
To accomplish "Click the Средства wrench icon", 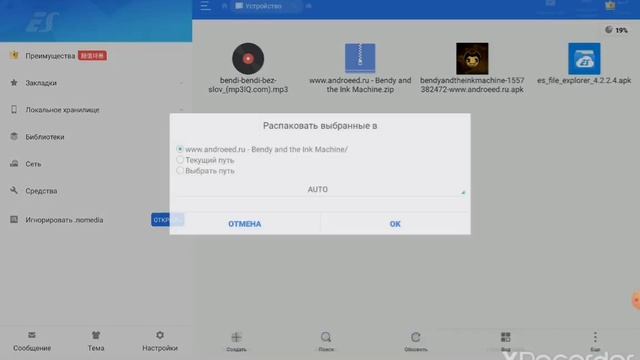I will coord(14,190).
